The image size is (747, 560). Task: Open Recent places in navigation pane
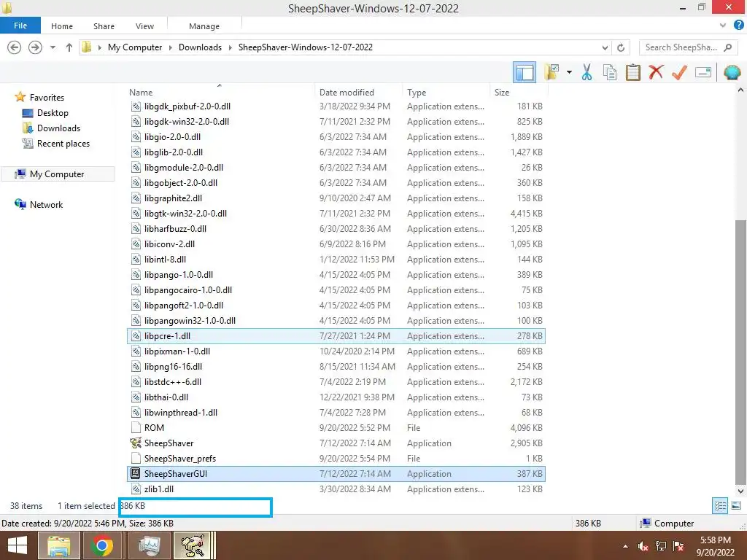63,144
